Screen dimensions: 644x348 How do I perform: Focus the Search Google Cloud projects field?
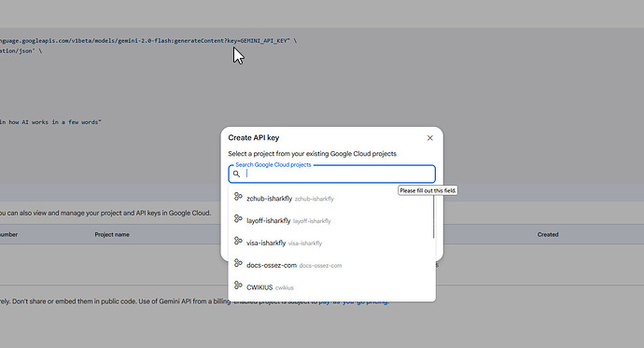point(332,174)
